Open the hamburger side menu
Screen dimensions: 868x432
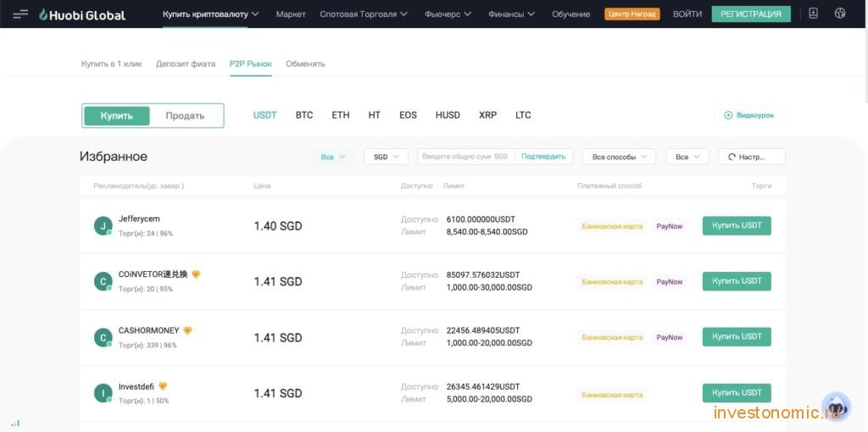pyautogui.click(x=20, y=14)
